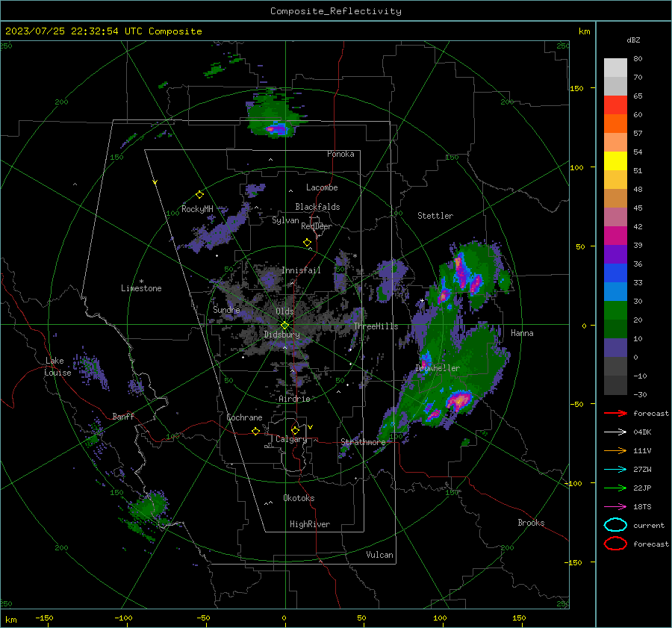Click the Drumheller label on map
Image resolution: width=672 pixels, height=628 pixels.
point(438,368)
